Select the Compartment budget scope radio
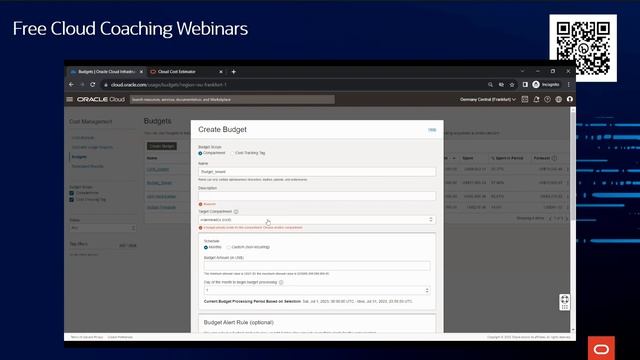 point(200,153)
